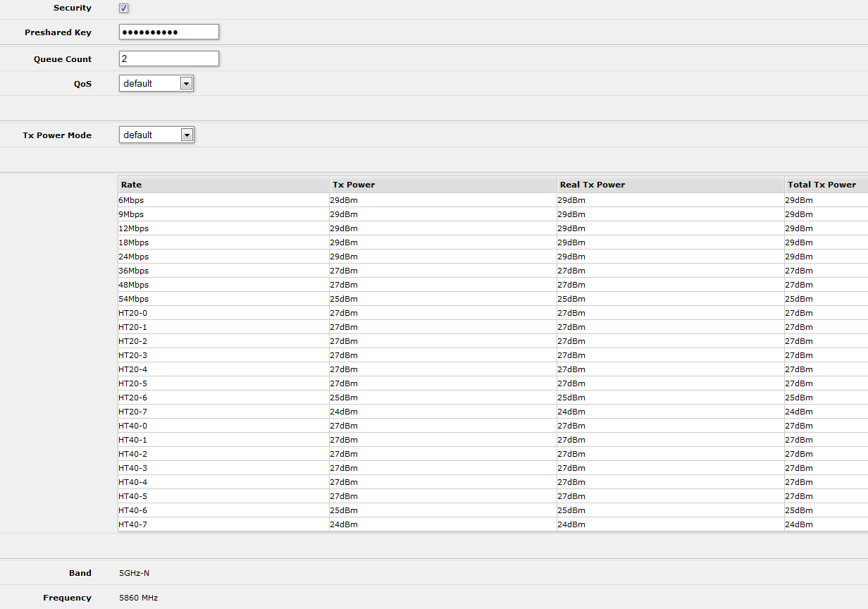Click the HT40-4 rate cell
868x609 pixels.
[x=223, y=482]
